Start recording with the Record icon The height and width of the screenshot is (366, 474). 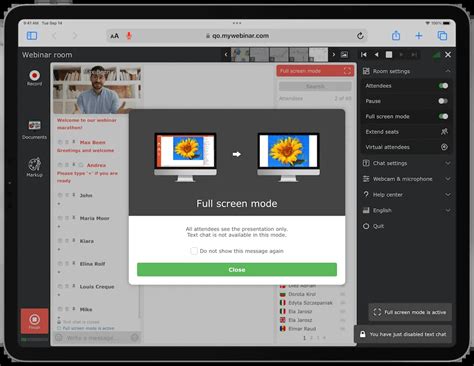click(34, 78)
